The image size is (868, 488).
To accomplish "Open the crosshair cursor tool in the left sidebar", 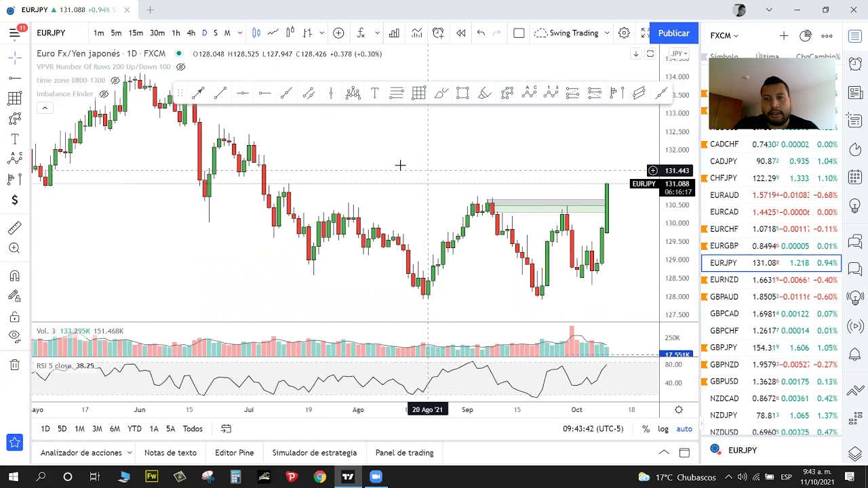I will click(x=14, y=58).
